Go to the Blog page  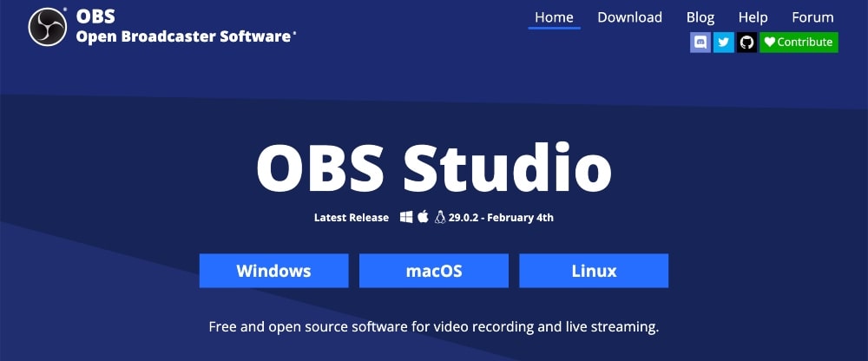(700, 17)
